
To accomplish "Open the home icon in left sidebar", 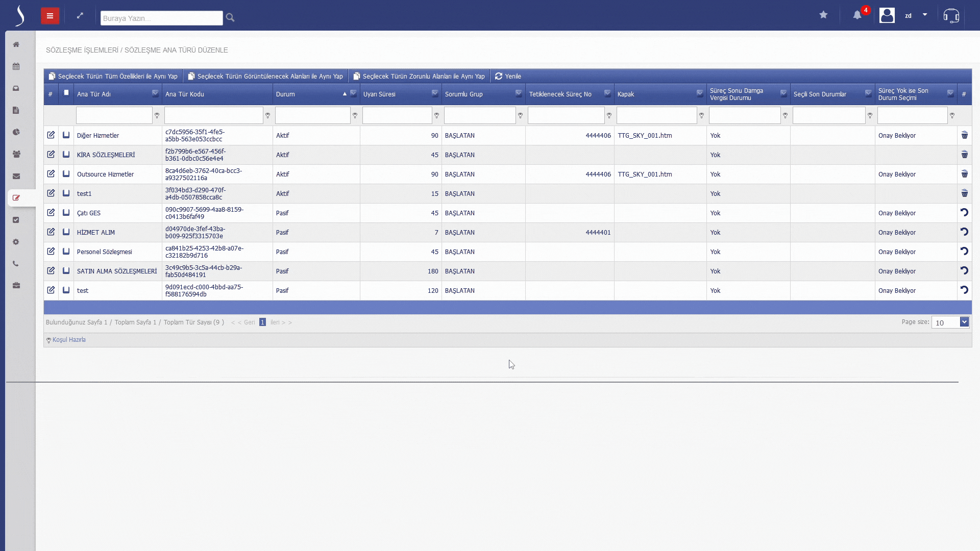I will (x=16, y=44).
